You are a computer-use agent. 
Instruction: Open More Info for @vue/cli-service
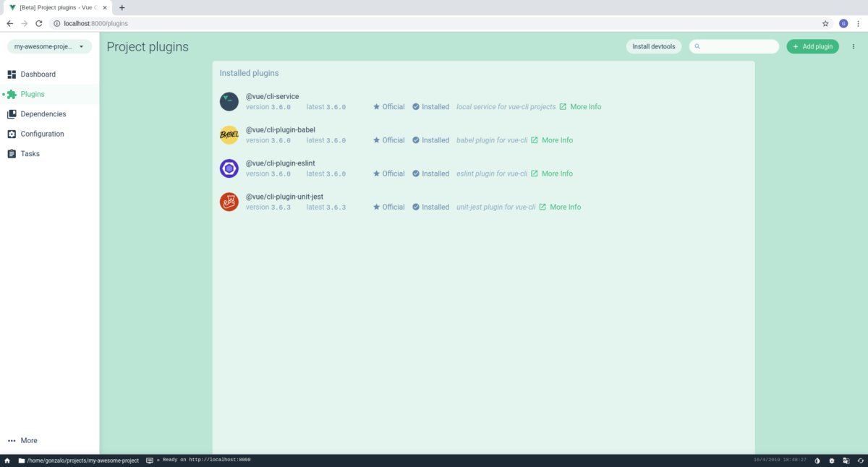580,107
